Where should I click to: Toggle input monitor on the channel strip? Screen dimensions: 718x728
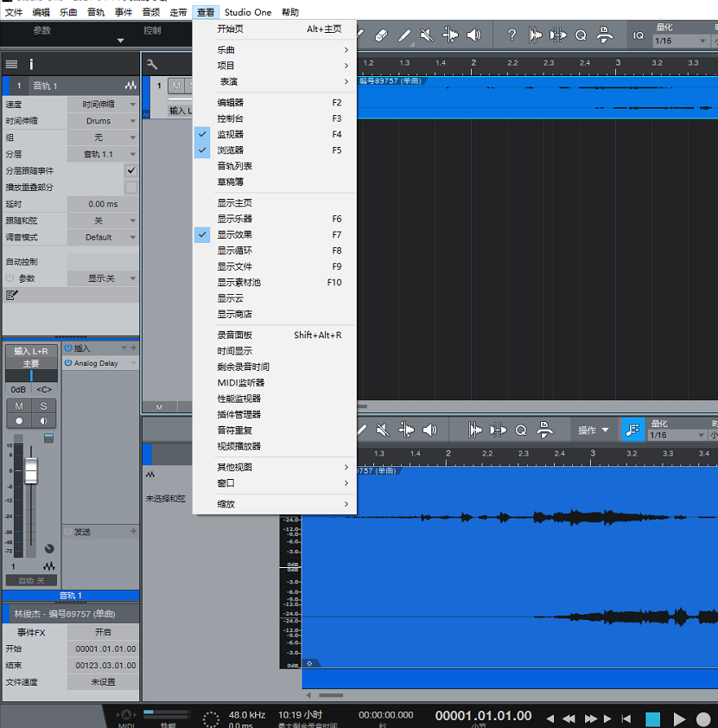[x=43, y=421]
